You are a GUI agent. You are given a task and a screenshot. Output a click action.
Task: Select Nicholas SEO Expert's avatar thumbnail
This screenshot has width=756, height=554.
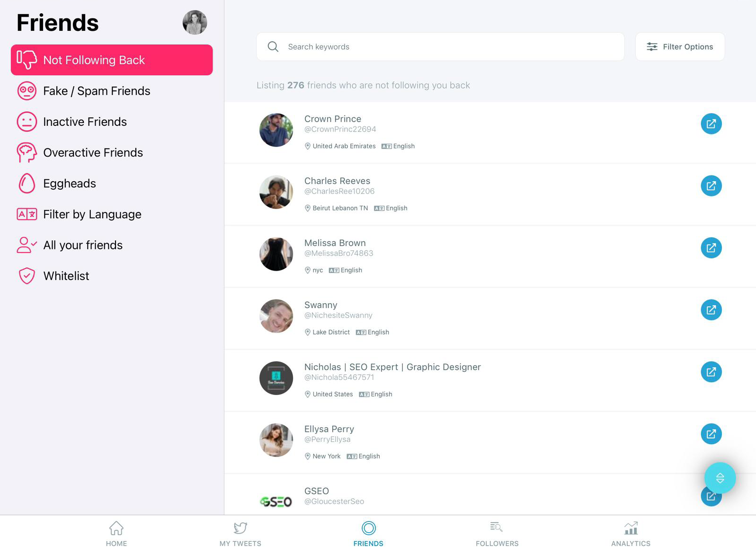coord(276,378)
